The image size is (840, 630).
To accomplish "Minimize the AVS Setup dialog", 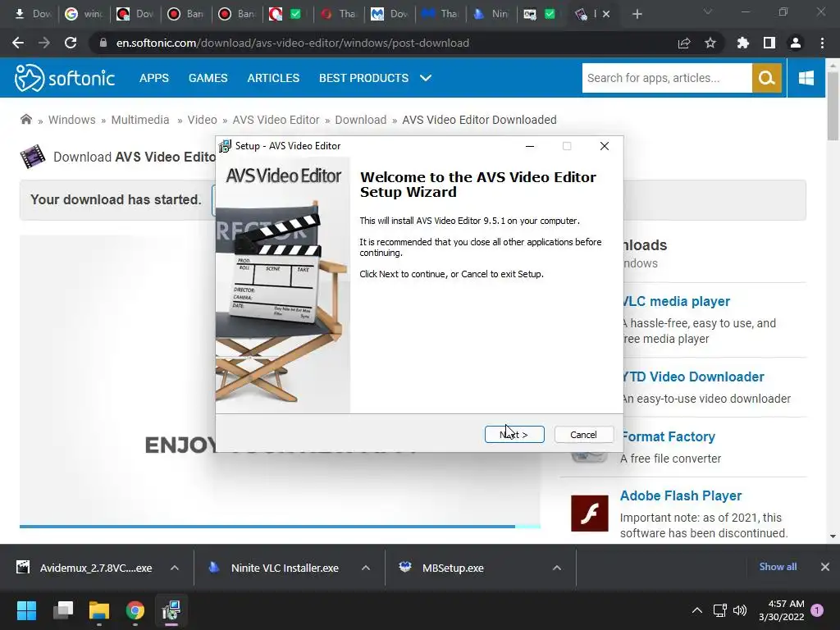I will tap(530, 146).
